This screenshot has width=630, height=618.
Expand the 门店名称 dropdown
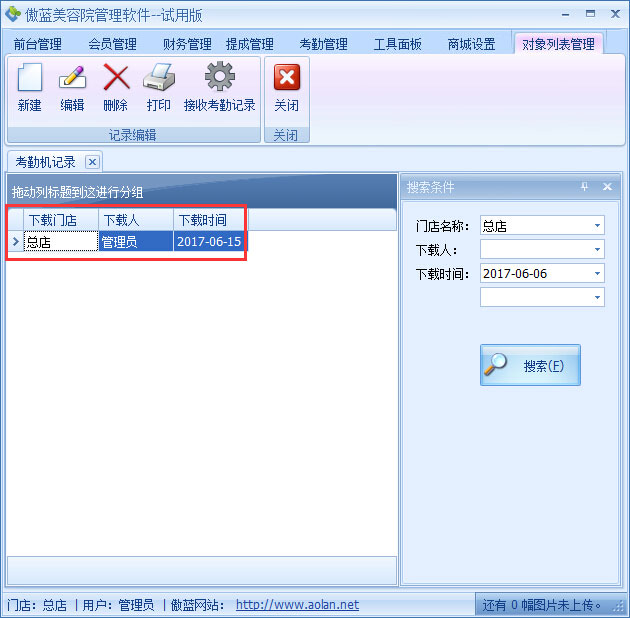coord(597,226)
